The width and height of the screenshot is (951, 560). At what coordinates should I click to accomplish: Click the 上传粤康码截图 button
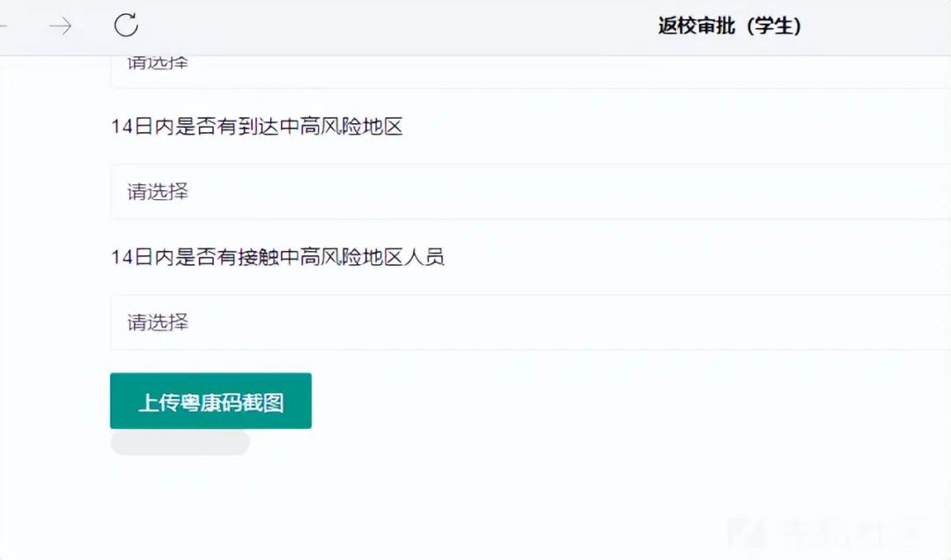pos(211,401)
